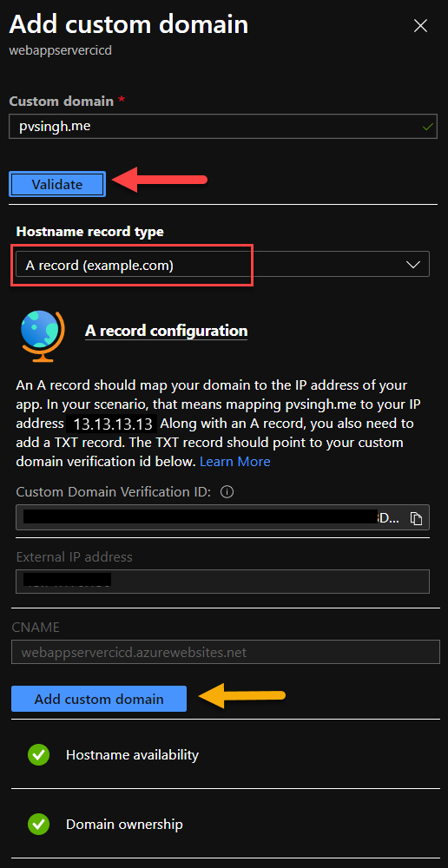
Task: Open the Hostname record type dropdown
Action: click(222, 264)
